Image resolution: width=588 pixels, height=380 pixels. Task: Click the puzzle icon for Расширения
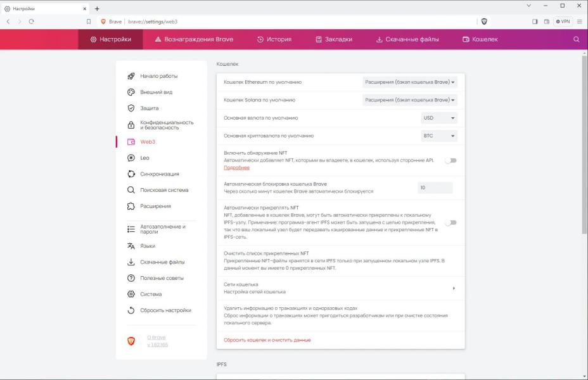131,206
